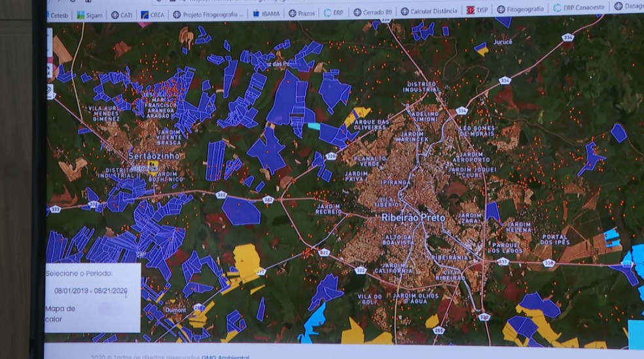
Task: Click the Dumont town label
Action: point(175,310)
